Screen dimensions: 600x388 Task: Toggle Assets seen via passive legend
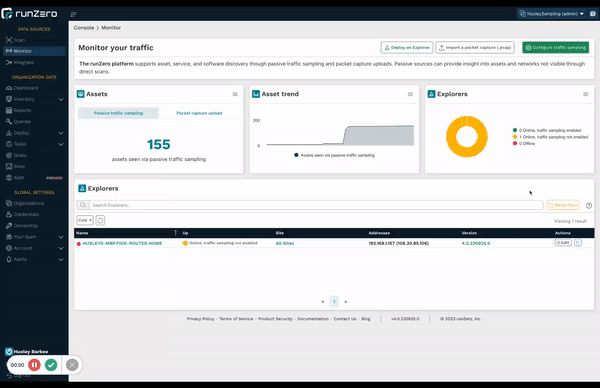tap(334, 155)
